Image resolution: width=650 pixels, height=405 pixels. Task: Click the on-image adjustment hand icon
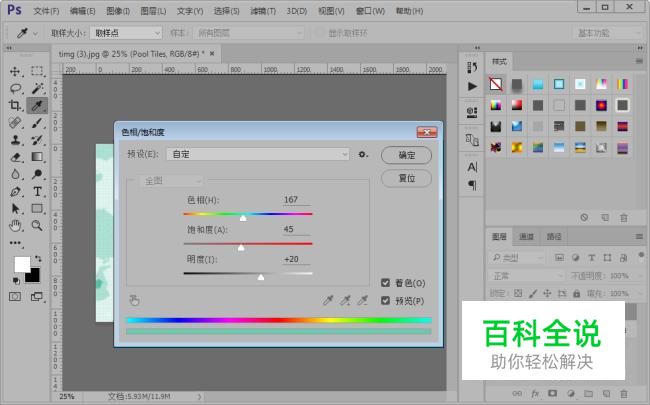coord(135,299)
